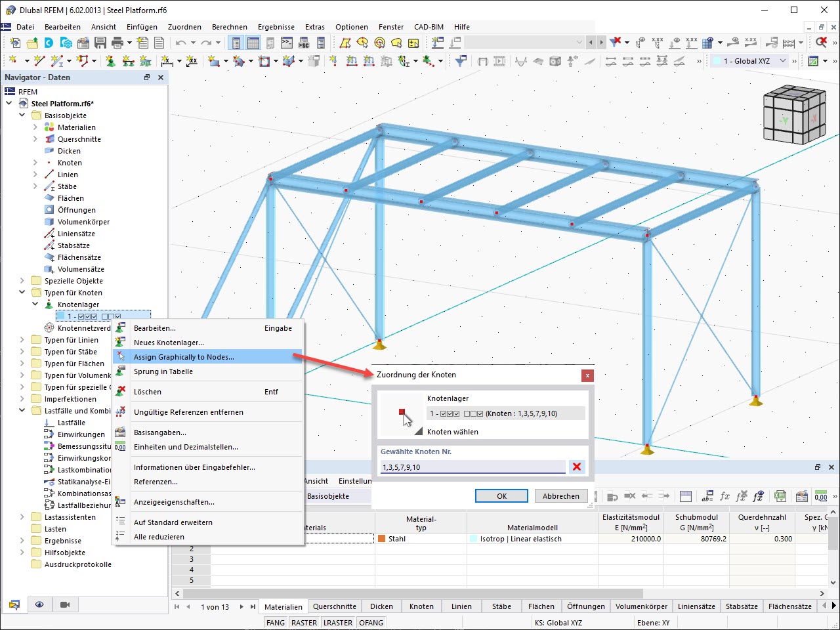Click the filter funnel icon in second toolbar
840x630 pixels.
click(461, 61)
